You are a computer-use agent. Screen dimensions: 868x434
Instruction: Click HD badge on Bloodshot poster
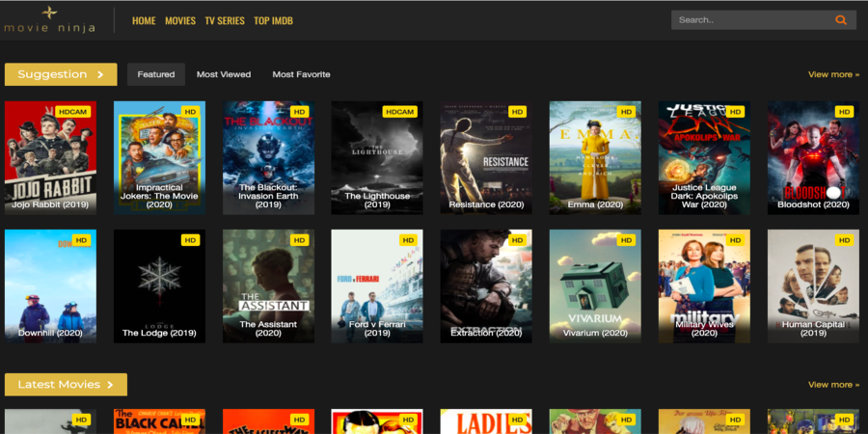(x=844, y=112)
